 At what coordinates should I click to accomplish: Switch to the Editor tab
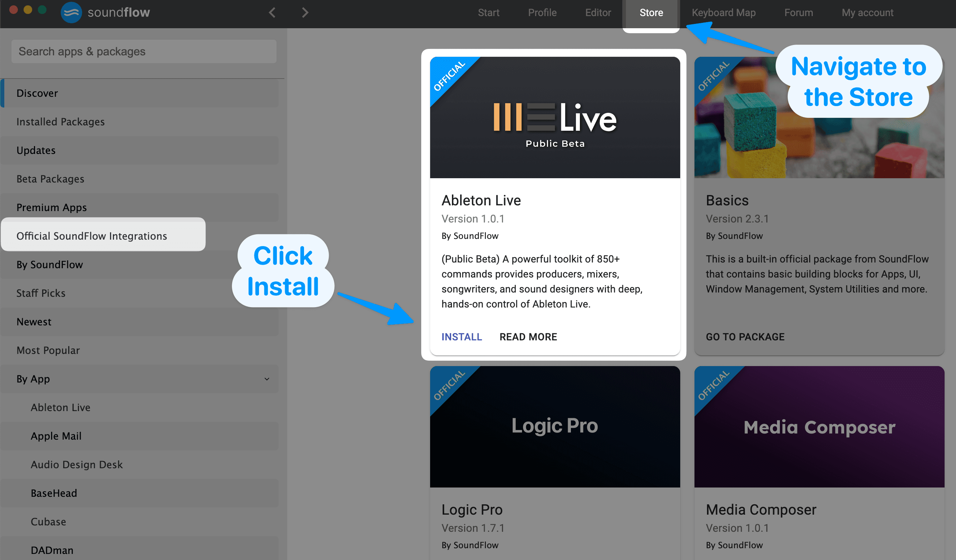pos(598,12)
